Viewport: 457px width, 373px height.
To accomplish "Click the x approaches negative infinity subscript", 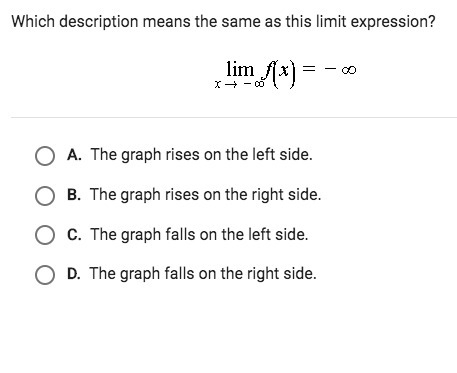I will [x=239, y=84].
